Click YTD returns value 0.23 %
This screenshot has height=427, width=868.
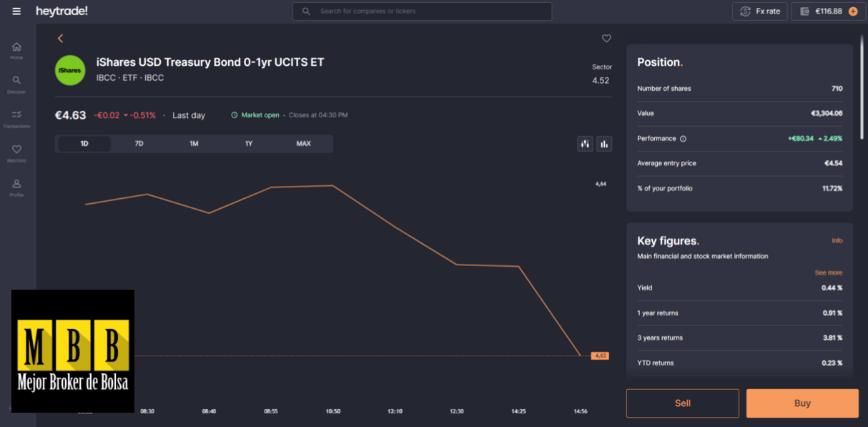click(x=832, y=363)
